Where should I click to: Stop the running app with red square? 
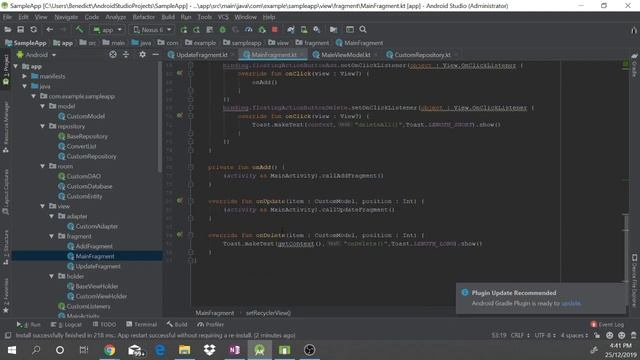(275, 30)
